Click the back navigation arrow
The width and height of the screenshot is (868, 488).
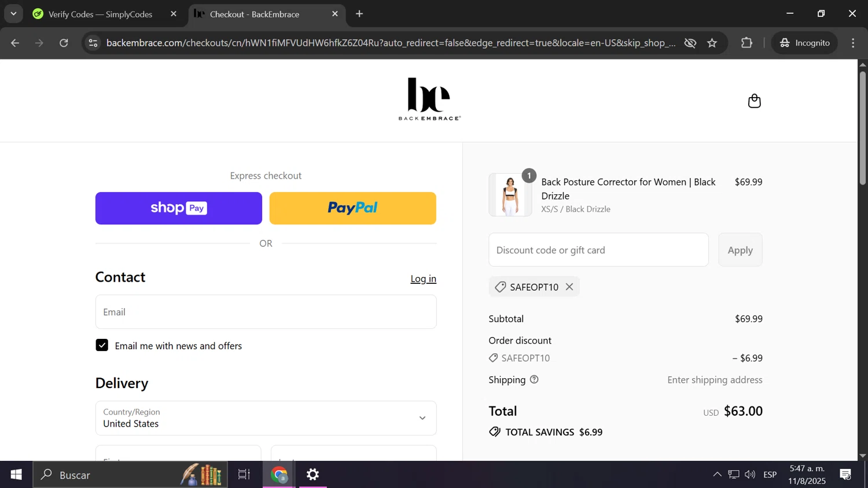coord(15,43)
